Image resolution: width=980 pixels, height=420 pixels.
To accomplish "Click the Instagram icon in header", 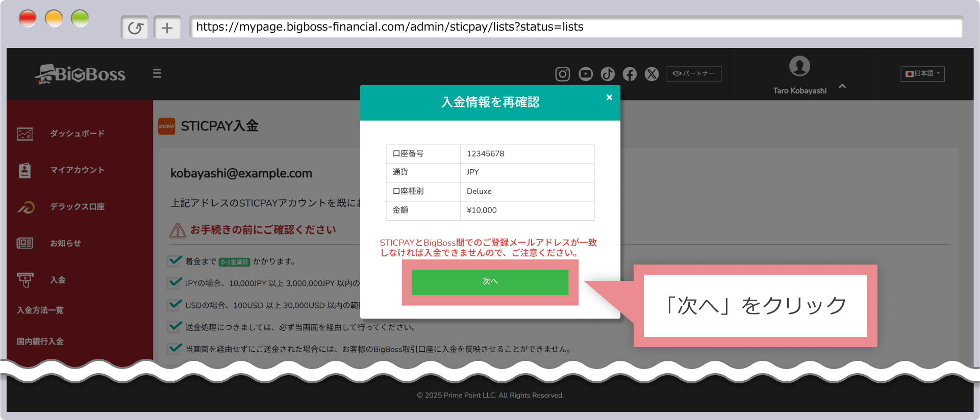I will (x=562, y=74).
